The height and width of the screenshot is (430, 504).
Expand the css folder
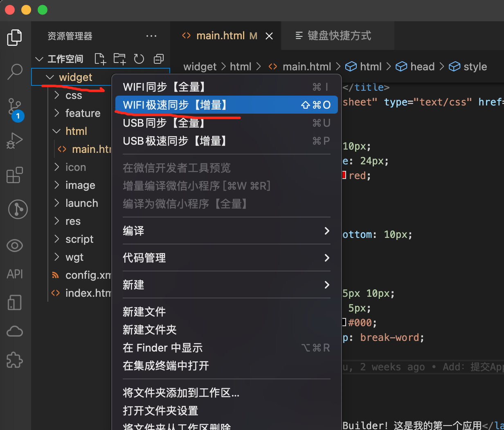coord(74,95)
